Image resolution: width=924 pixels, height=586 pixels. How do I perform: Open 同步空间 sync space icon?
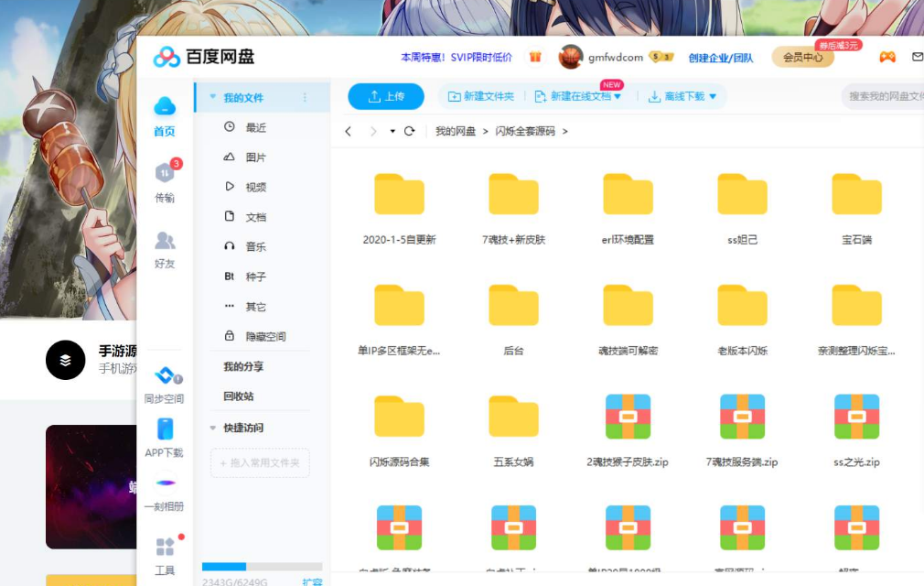(165, 375)
